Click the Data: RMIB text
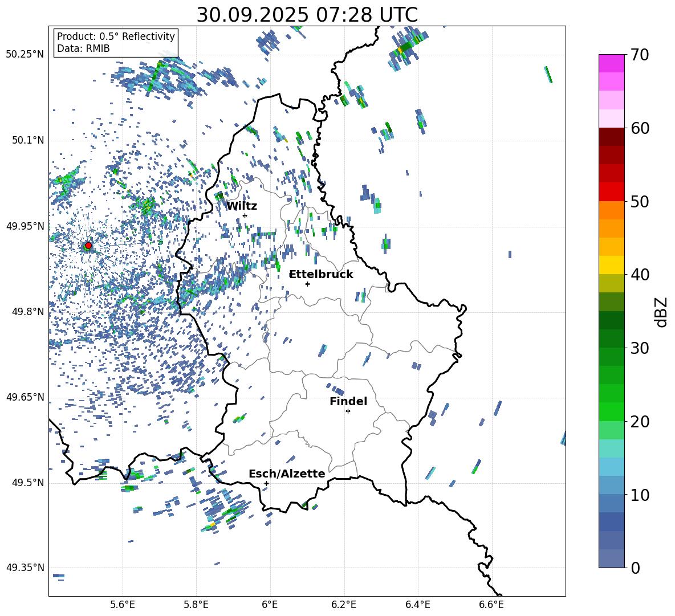Viewport: 675px width, 616px height. (83, 48)
